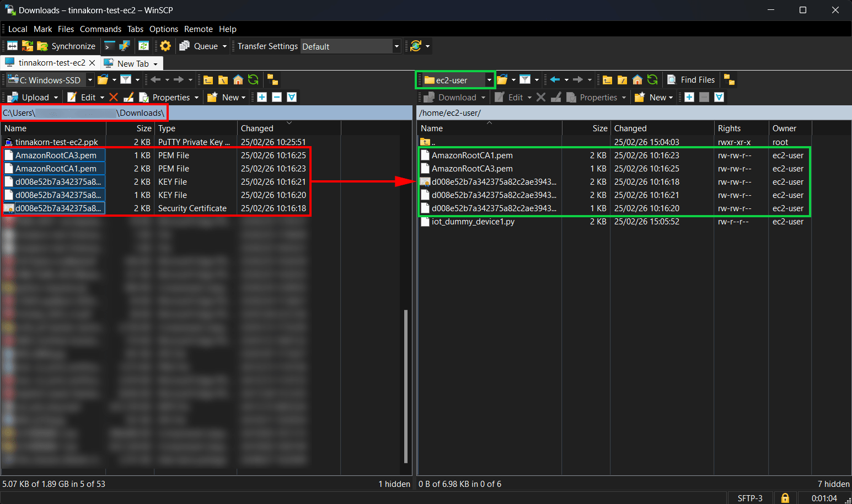Open terminal console icon in toolbar
Screen dimensions: 852x504
click(x=110, y=46)
